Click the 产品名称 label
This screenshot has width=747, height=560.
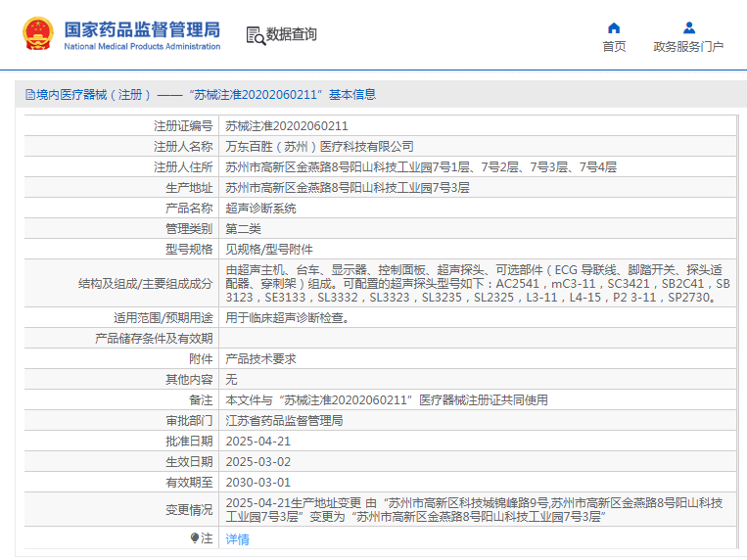coord(189,209)
